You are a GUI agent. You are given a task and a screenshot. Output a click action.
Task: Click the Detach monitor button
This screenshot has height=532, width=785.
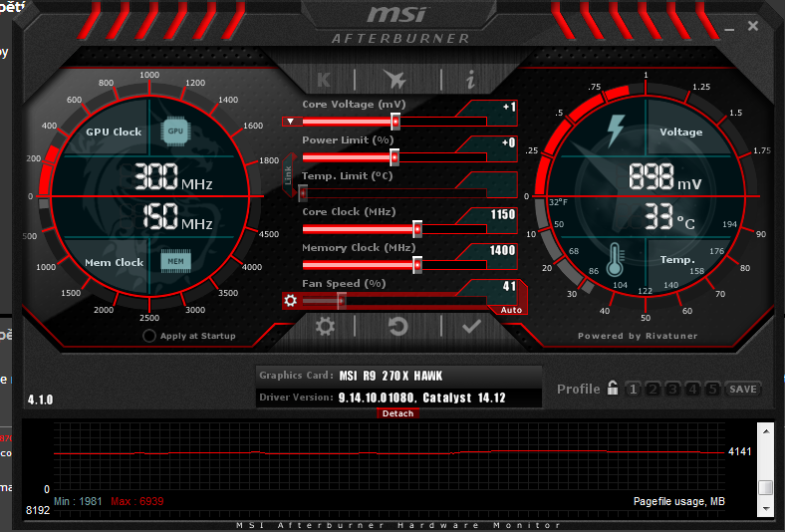click(398, 413)
